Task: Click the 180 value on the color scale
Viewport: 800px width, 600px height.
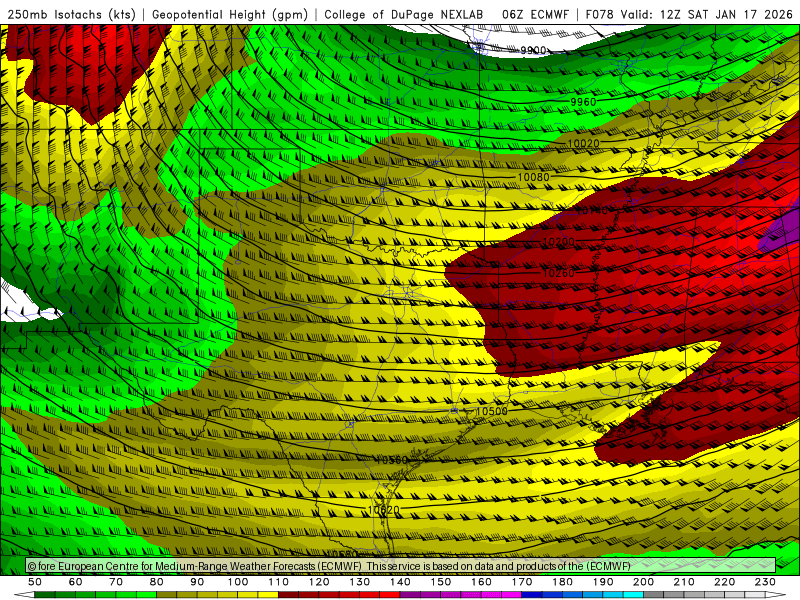Action: (562, 582)
